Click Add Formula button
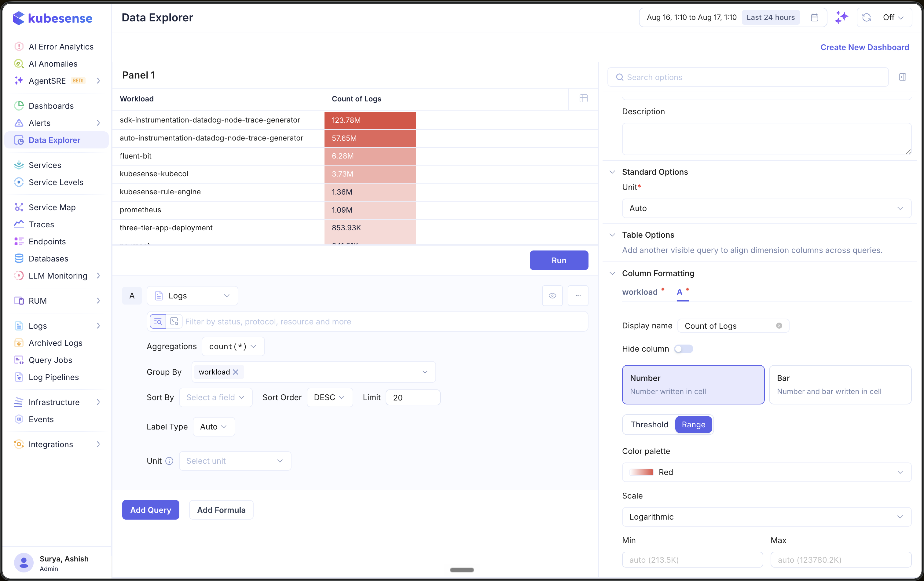 coord(221,510)
